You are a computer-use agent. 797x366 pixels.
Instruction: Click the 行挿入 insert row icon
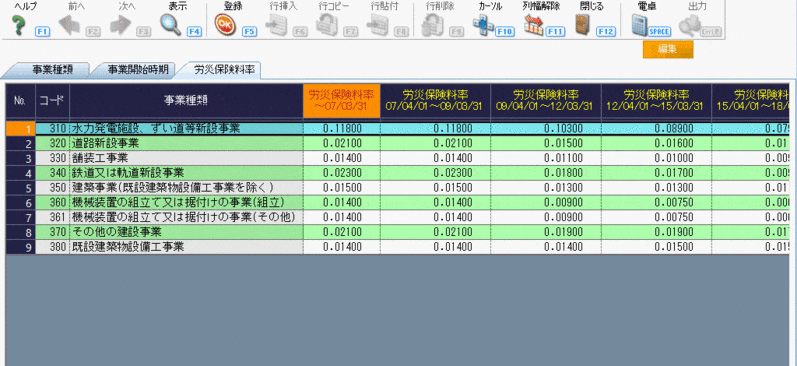[x=276, y=25]
